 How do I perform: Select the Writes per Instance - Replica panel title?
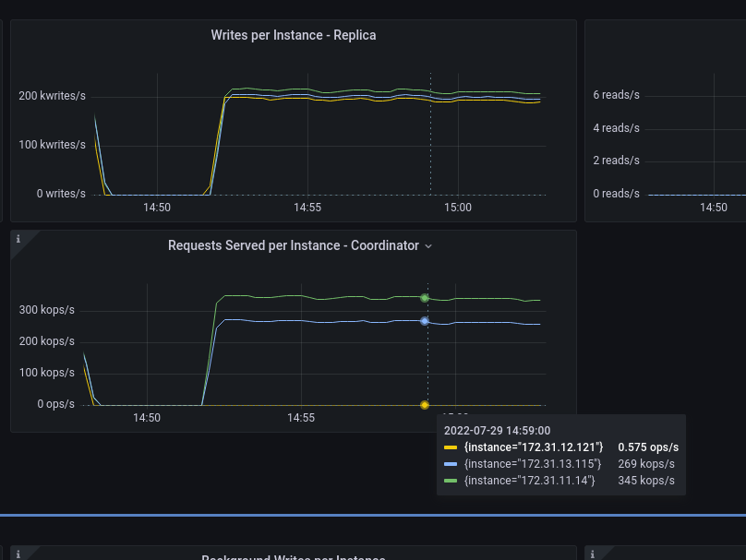294,35
